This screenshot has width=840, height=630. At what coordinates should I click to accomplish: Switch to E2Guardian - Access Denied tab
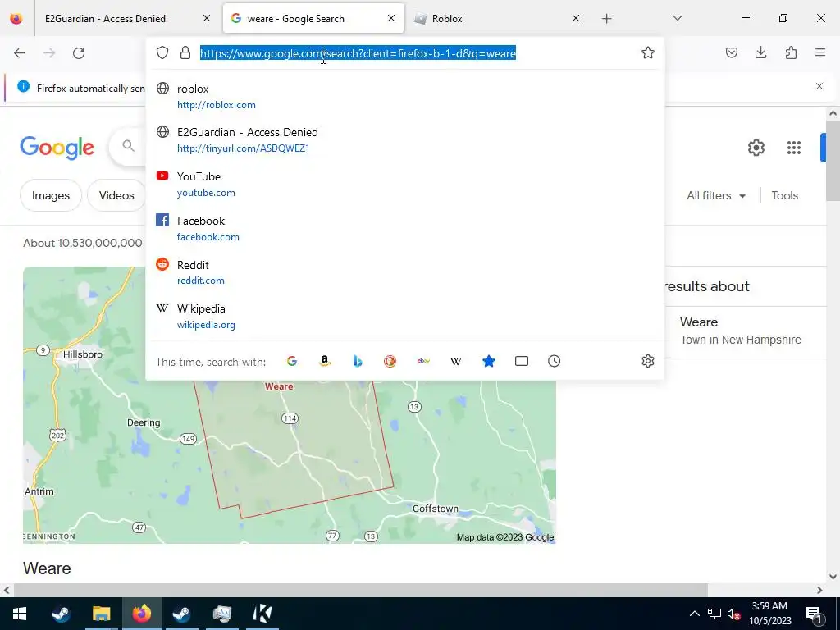pyautogui.click(x=126, y=19)
